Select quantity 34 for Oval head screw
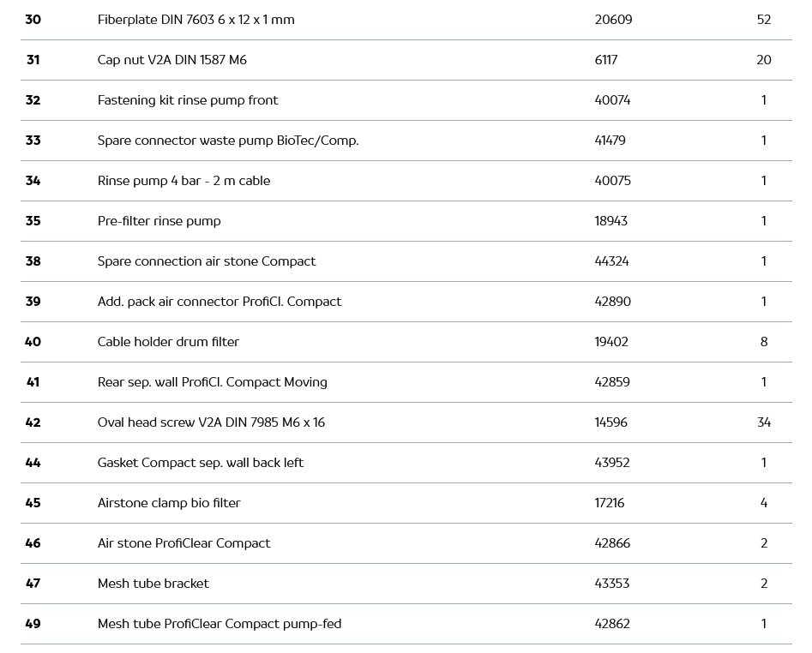 pyautogui.click(x=763, y=422)
